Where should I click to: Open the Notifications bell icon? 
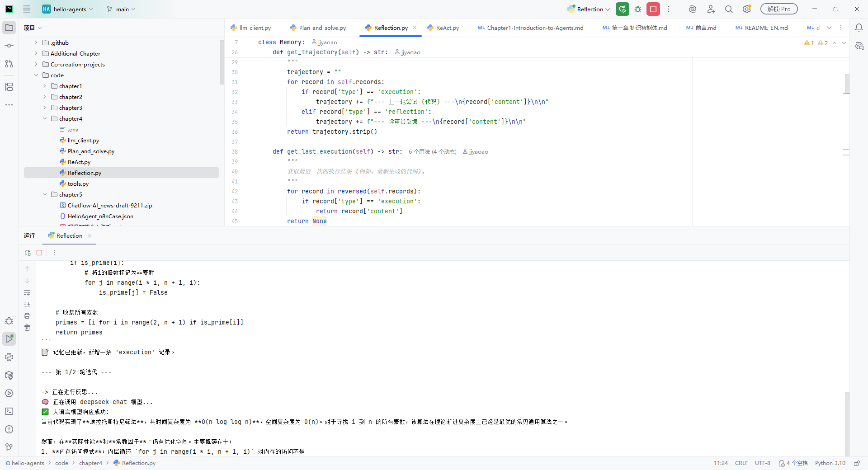coord(859,28)
